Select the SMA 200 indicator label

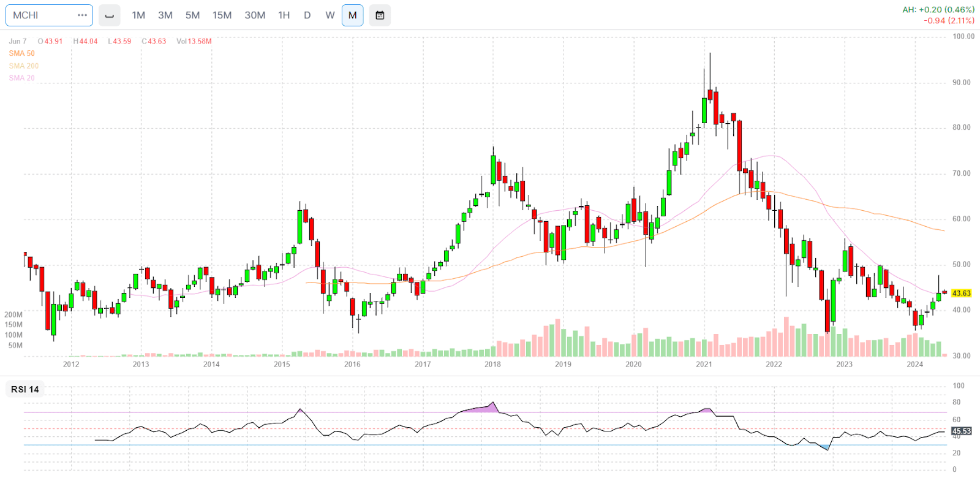tap(24, 66)
